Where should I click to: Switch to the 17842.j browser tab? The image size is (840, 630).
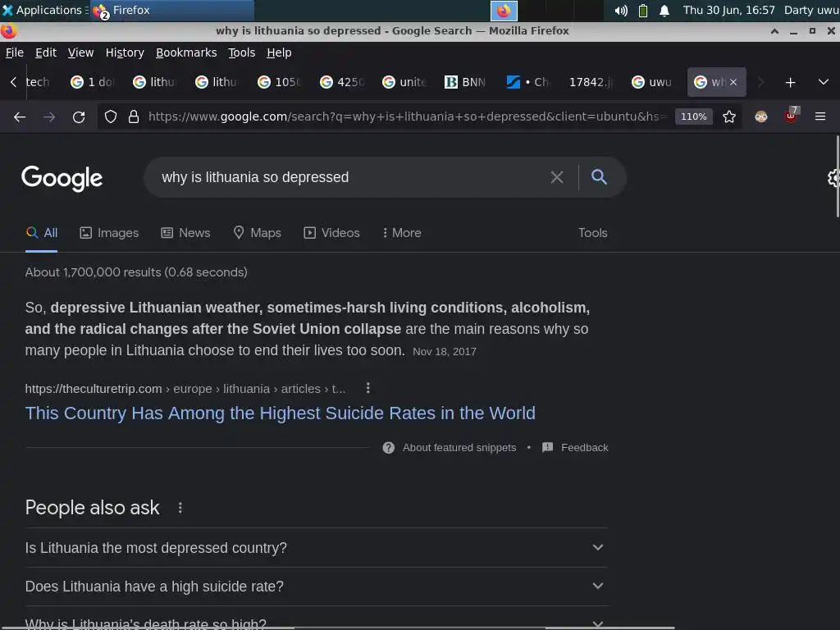[590, 82]
